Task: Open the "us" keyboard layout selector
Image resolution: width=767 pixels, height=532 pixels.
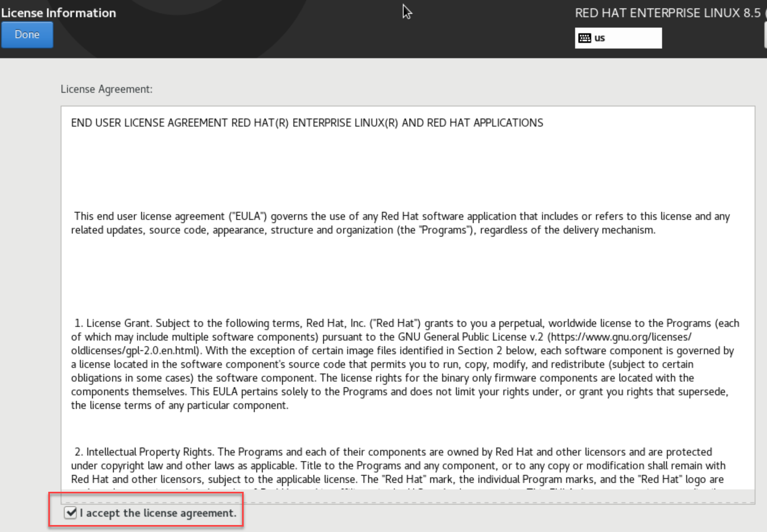Action: point(618,38)
